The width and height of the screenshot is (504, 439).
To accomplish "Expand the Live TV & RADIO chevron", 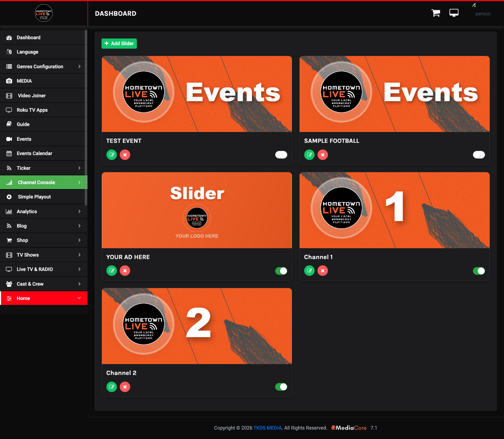I will click(79, 269).
